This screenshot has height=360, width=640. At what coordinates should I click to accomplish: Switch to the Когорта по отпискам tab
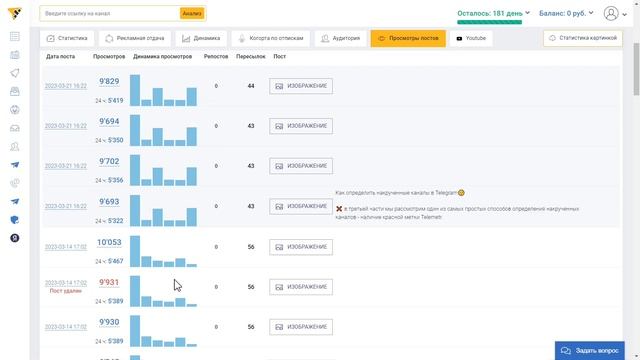270,38
